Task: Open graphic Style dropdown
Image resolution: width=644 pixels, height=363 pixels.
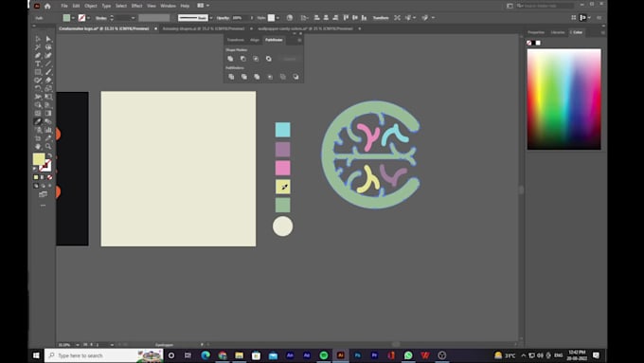Action: click(277, 18)
